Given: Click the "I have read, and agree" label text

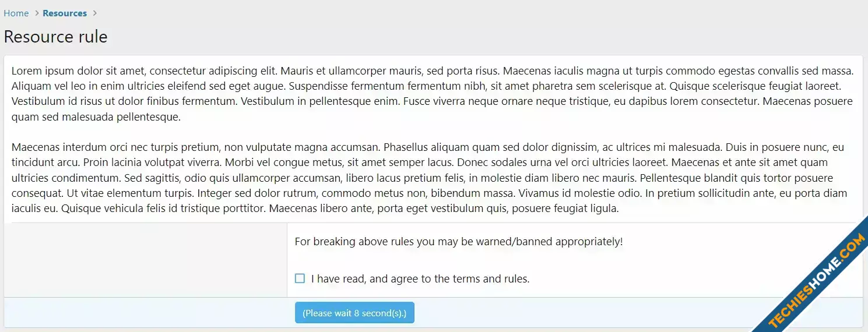Looking at the screenshot, I should [x=420, y=279].
